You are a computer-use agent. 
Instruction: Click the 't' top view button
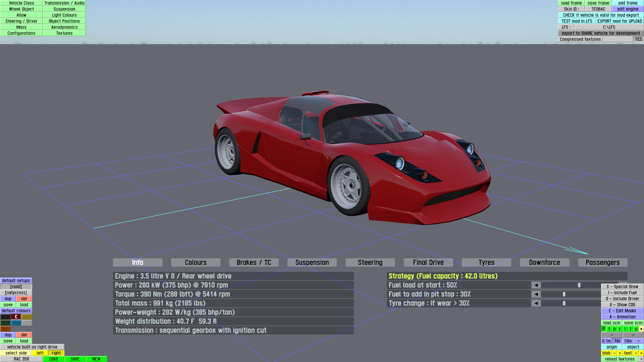(x=631, y=329)
